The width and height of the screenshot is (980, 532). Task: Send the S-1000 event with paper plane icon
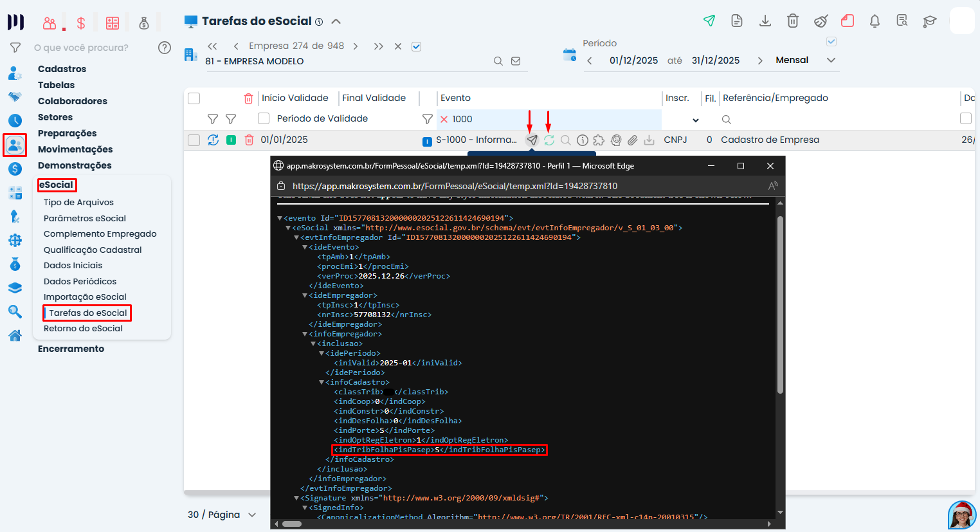532,140
